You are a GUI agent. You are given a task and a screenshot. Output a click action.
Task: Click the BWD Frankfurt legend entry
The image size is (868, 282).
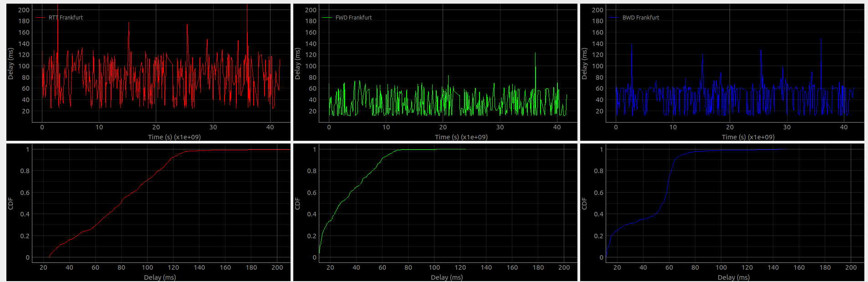(x=634, y=18)
